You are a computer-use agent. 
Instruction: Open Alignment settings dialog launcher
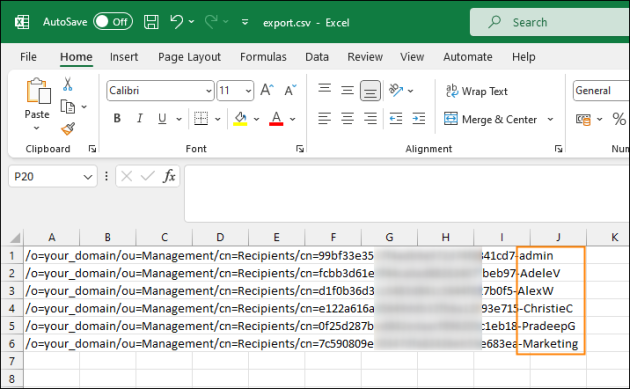click(x=558, y=149)
